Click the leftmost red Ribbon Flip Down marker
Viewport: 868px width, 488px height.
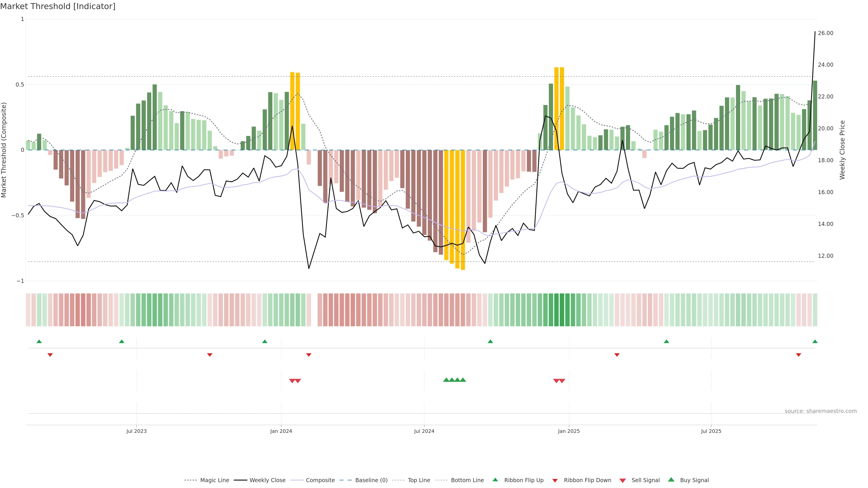(x=50, y=355)
